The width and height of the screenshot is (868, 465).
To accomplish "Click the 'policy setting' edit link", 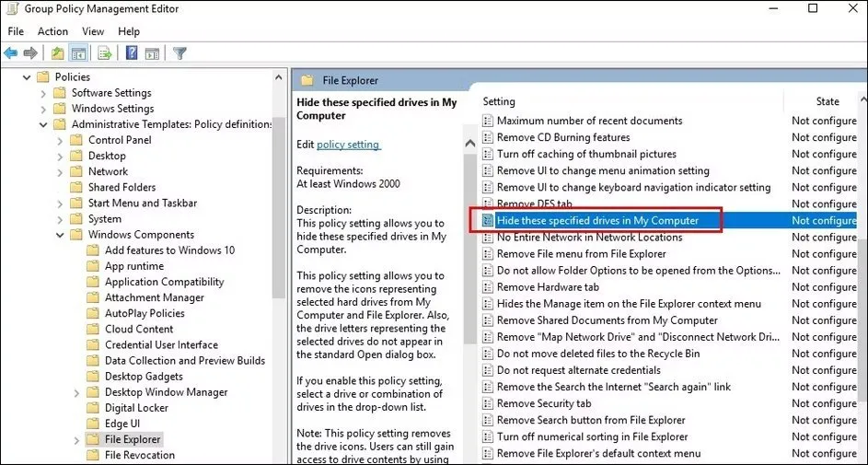I will click(348, 145).
